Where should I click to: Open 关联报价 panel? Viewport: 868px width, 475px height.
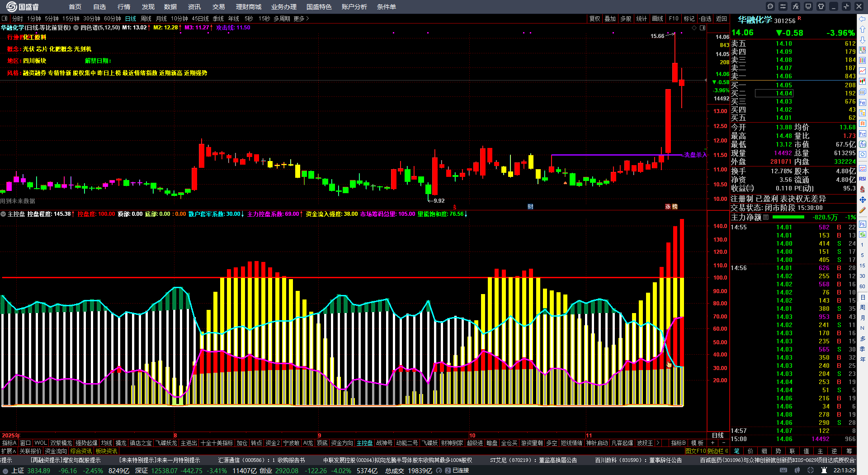(x=30, y=451)
